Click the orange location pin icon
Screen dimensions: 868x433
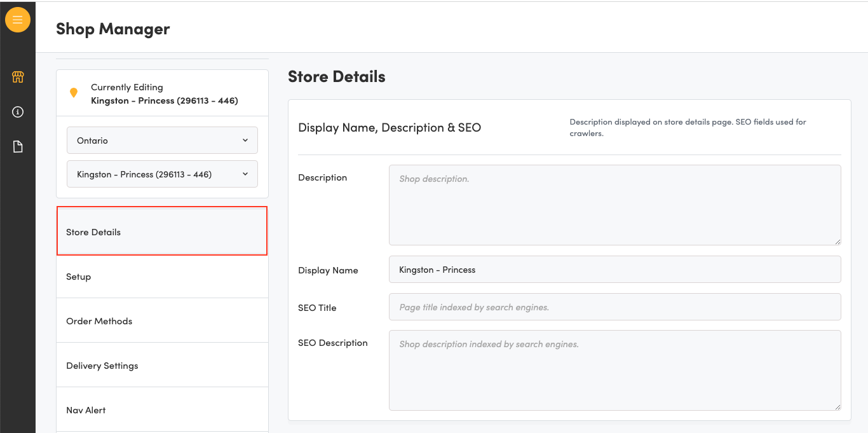[x=74, y=93]
